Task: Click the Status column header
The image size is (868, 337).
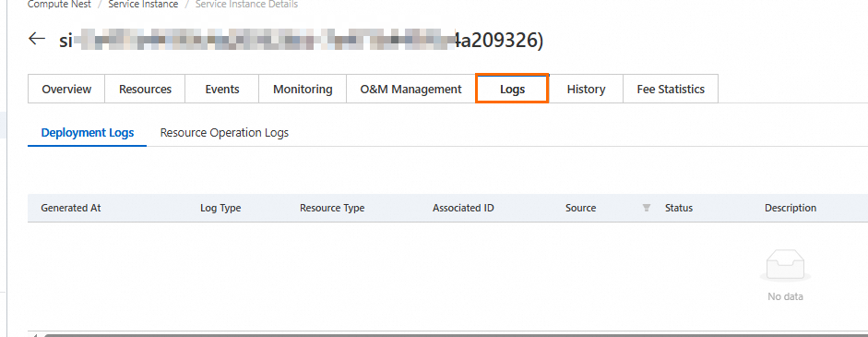Action: pyautogui.click(x=679, y=209)
